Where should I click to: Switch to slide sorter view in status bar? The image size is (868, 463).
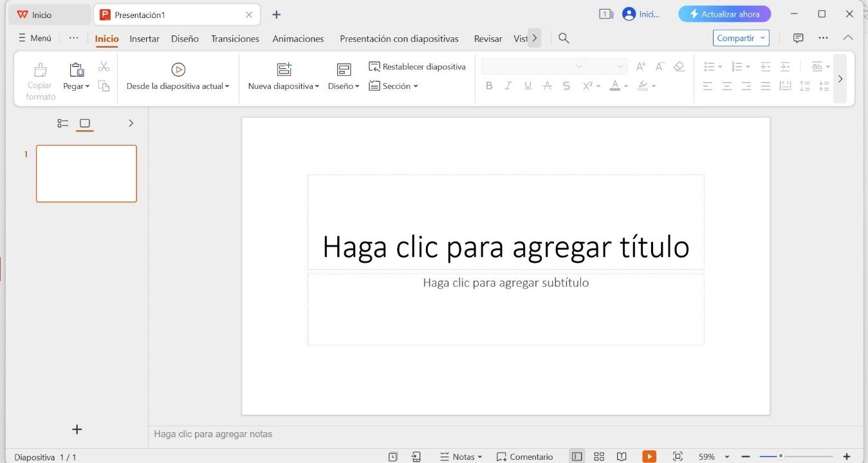click(x=598, y=456)
